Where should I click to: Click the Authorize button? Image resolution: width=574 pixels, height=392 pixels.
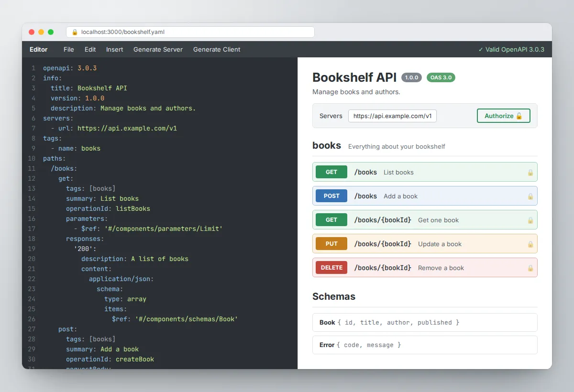(x=504, y=116)
